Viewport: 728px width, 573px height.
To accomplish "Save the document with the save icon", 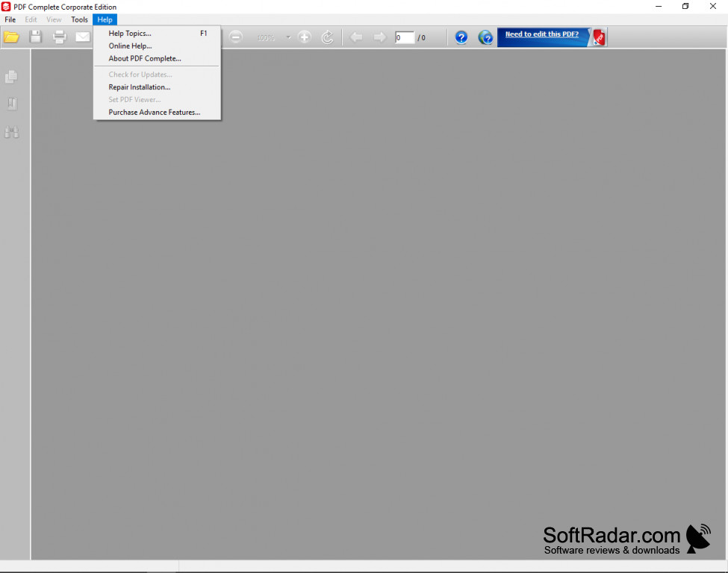I will click(35, 36).
